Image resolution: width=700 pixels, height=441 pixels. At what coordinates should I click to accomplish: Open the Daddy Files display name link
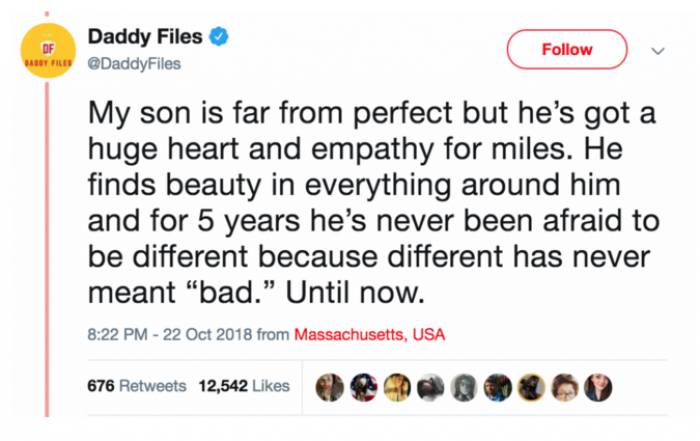pyautogui.click(x=145, y=39)
